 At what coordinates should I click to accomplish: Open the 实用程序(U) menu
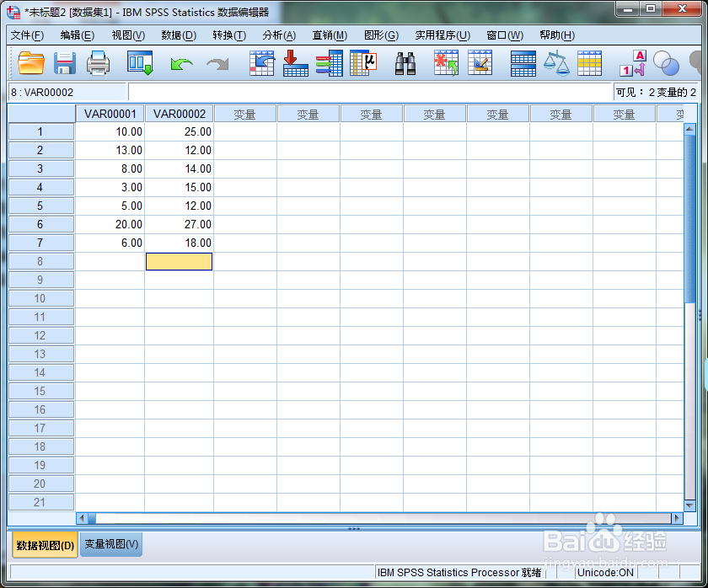point(442,35)
